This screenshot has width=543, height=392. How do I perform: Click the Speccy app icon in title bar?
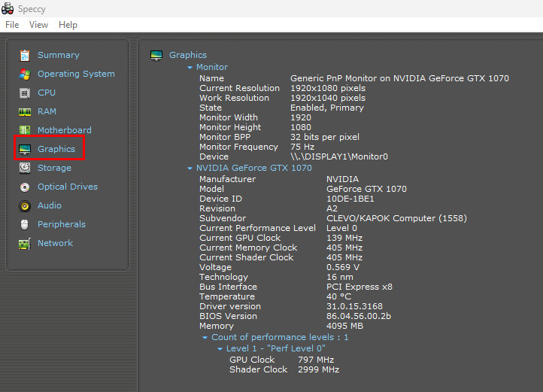coord(8,9)
